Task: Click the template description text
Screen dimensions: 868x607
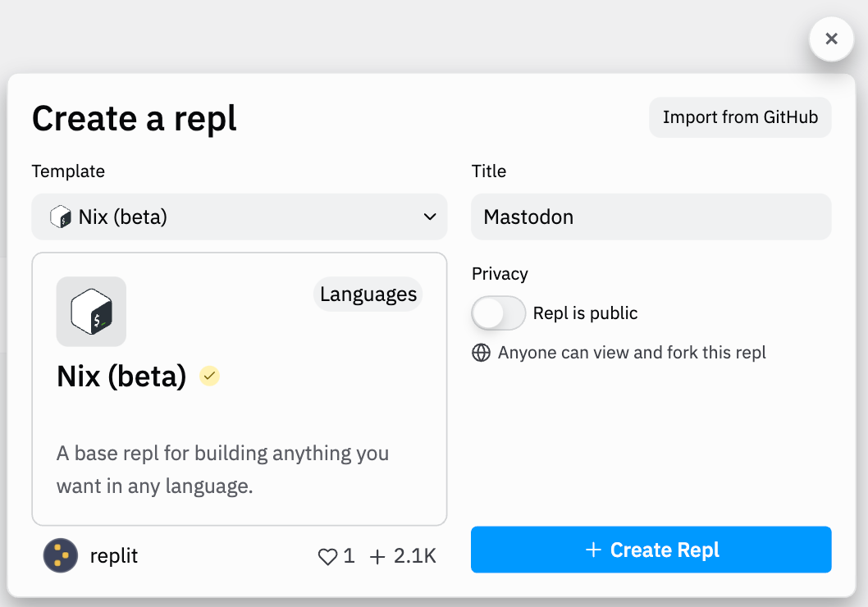Action: pyautogui.click(x=222, y=469)
